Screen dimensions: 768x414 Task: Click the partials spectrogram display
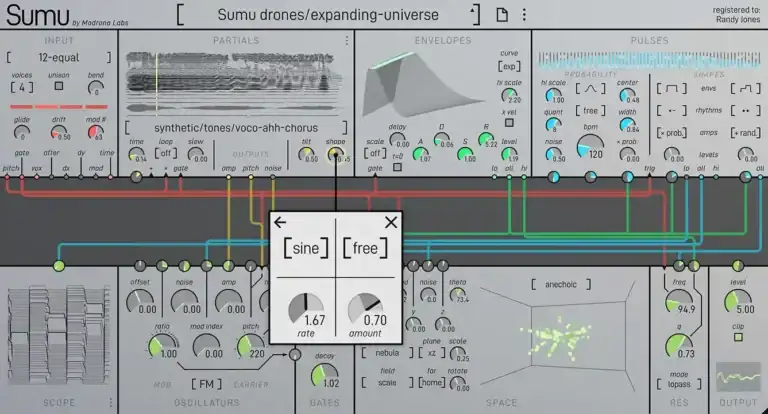tap(234, 83)
